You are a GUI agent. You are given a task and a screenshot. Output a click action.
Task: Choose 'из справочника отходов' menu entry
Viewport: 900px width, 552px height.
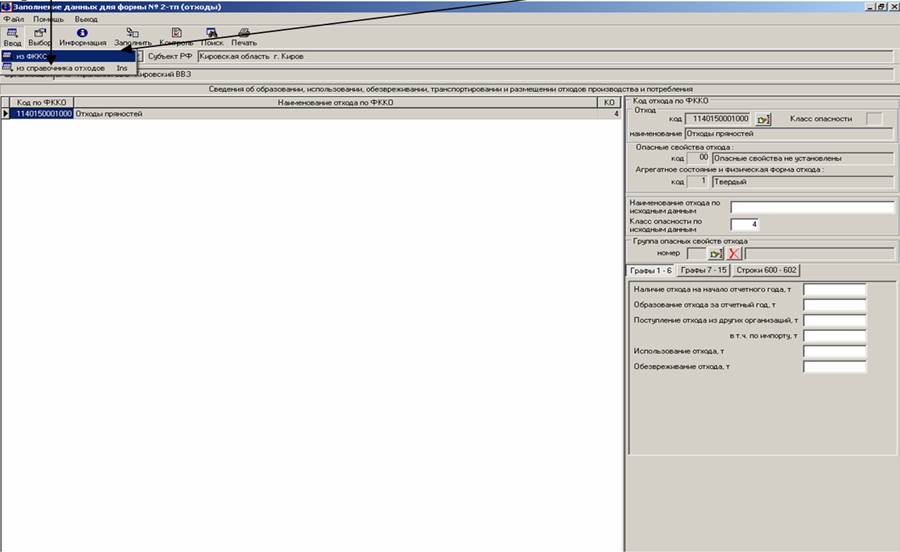point(60,68)
